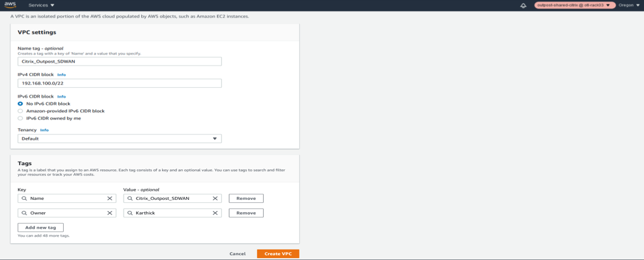Expand the Tenancy Default dropdown

pyautogui.click(x=119, y=139)
